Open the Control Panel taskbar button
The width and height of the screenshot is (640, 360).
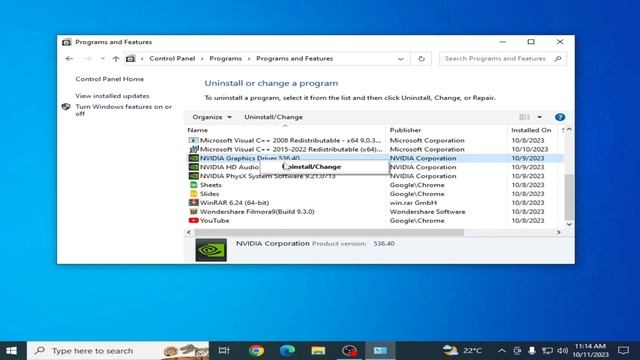(x=380, y=351)
